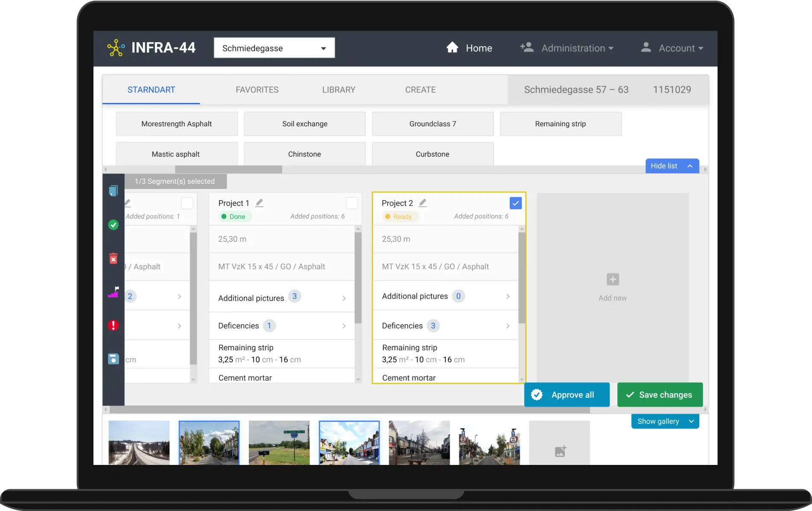
Task: Click the edit pencil next to Project 2
Action: click(423, 203)
